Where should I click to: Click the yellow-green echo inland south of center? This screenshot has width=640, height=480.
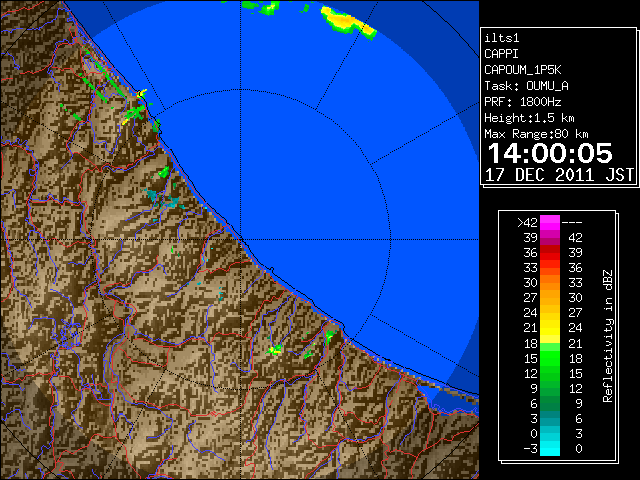pos(275,350)
